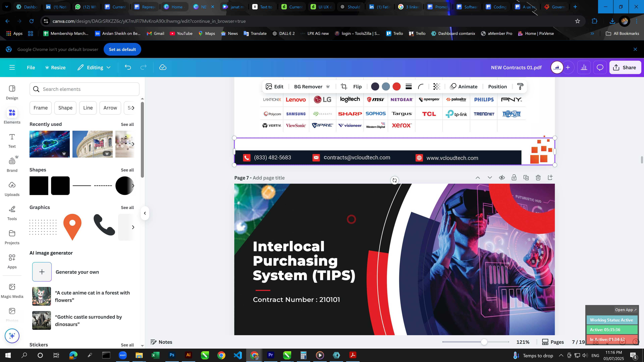Add a new page after page 7
644x362 pixels.
550,178
